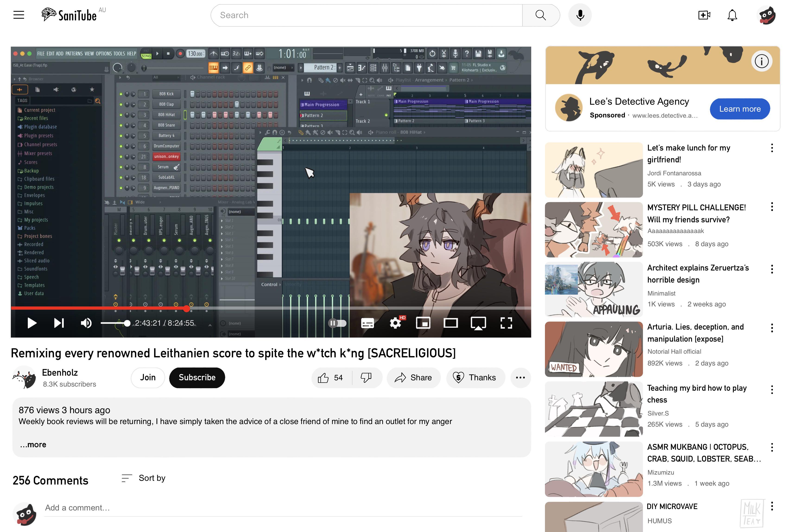Screen dimensions: 791x532
Task: Click Learn more on the ad
Action: 740,109
